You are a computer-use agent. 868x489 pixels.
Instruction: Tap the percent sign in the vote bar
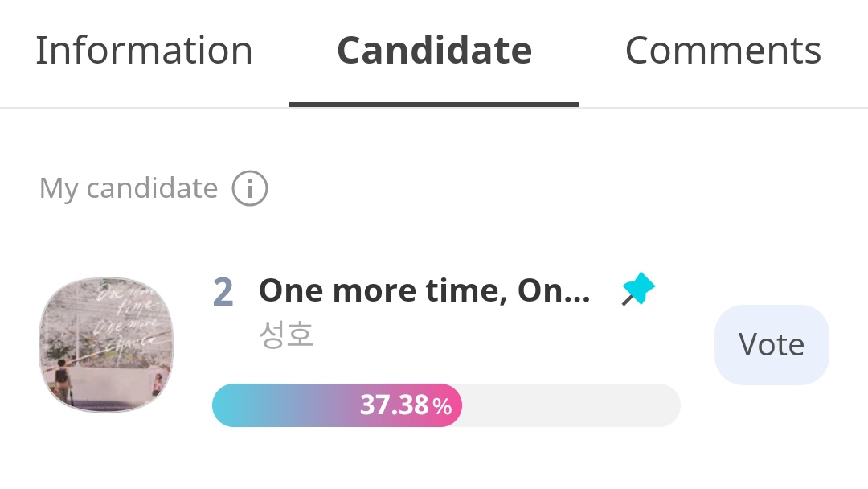[442, 407]
